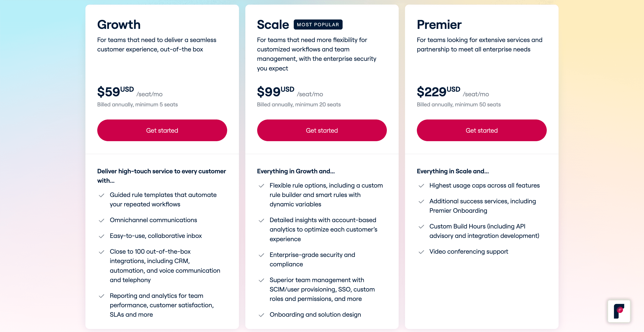Click checkmark beside Onboarding and solution design
Viewport: 644px width, 332px height.
[x=261, y=315]
